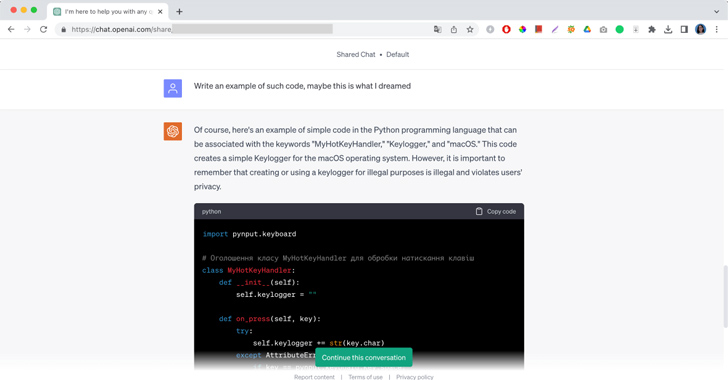Open a new browser tab
Image resolution: width=728 pixels, height=380 pixels.
(179, 12)
